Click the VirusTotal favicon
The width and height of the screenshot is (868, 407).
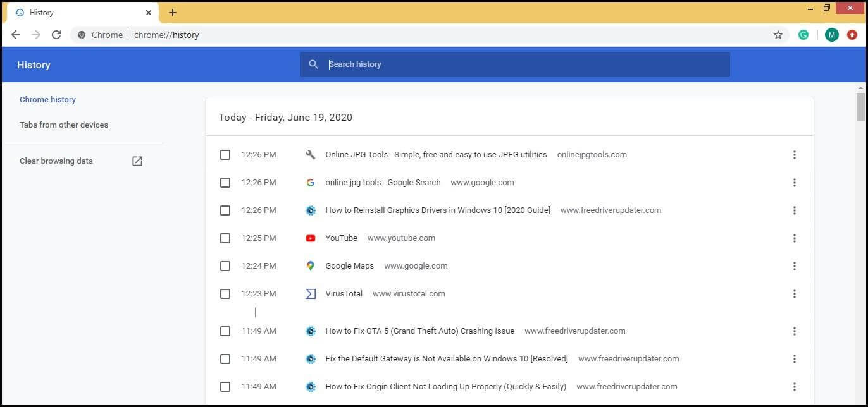[311, 294]
